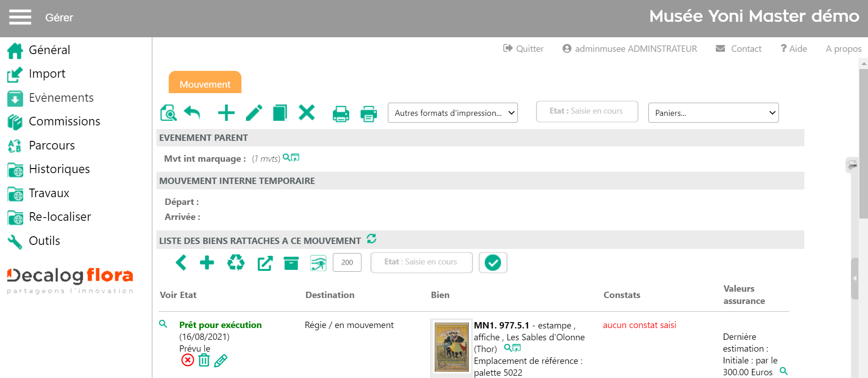The height and width of the screenshot is (378, 868).
Task: Click the left chevron in biens toolbar
Action: (181, 262)
